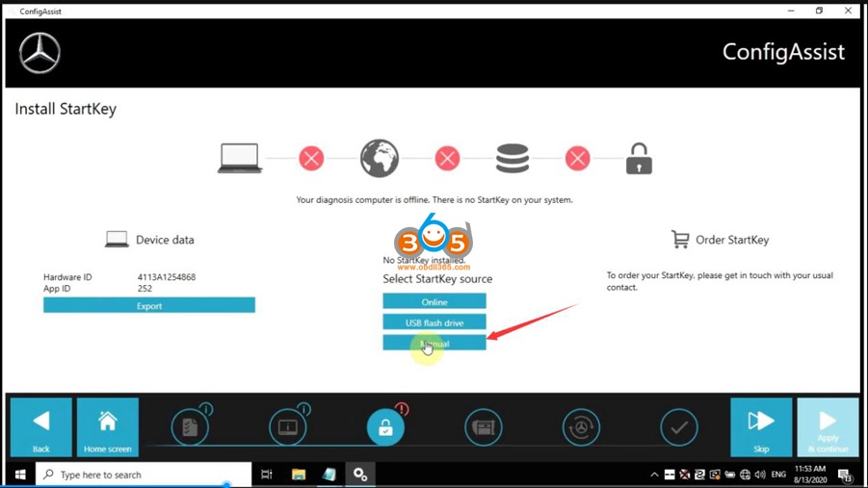The image size is (868, 488).
Task: Click the laptop icon in the connection chain
Action: click(240, 158)
